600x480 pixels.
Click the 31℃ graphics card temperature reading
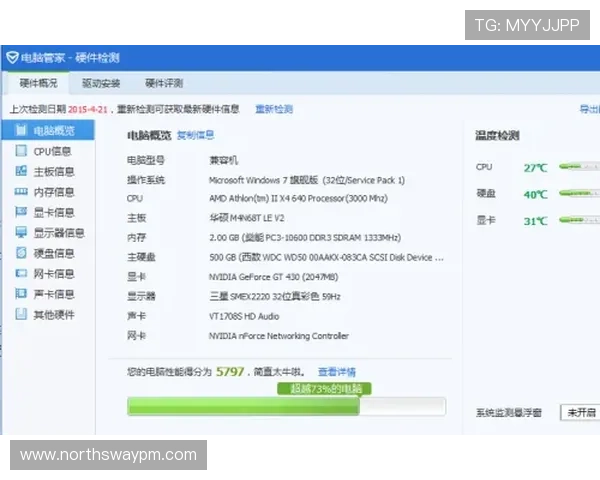(x=535, y=221)
